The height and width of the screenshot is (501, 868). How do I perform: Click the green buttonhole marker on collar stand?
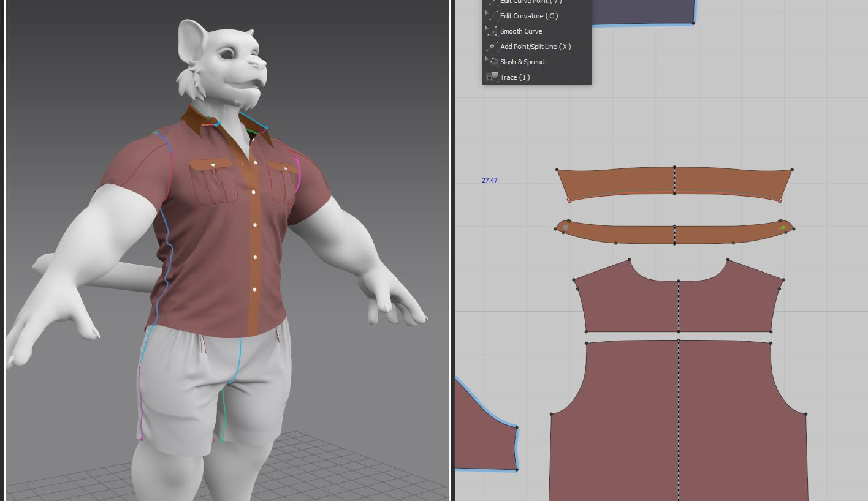pyautogui.click(x=783, y=228)
